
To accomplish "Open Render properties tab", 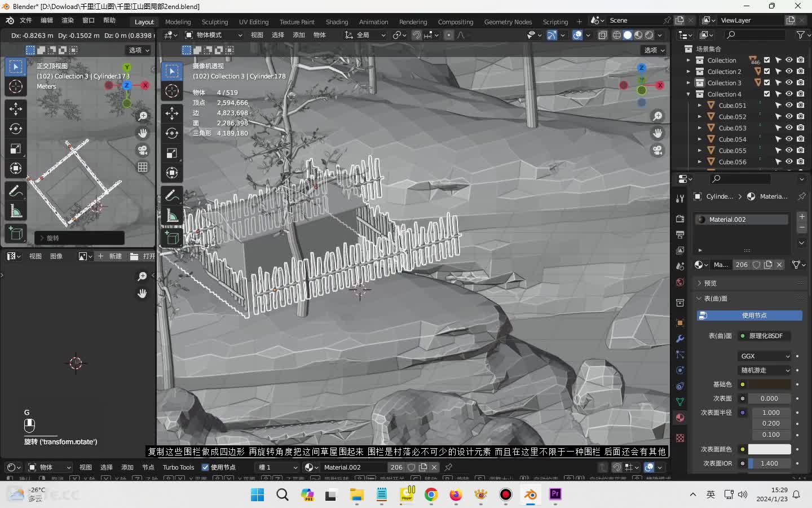I will [x=680, y=218].
